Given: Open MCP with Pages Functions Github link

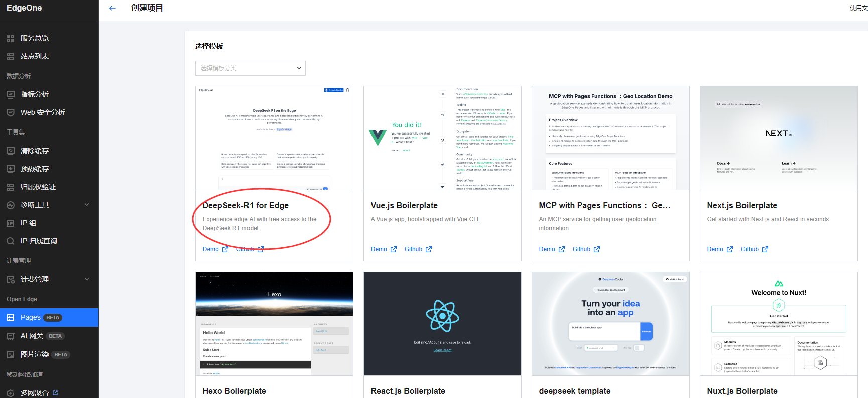Looking at the screenshot, I should (x=582, y=249).
